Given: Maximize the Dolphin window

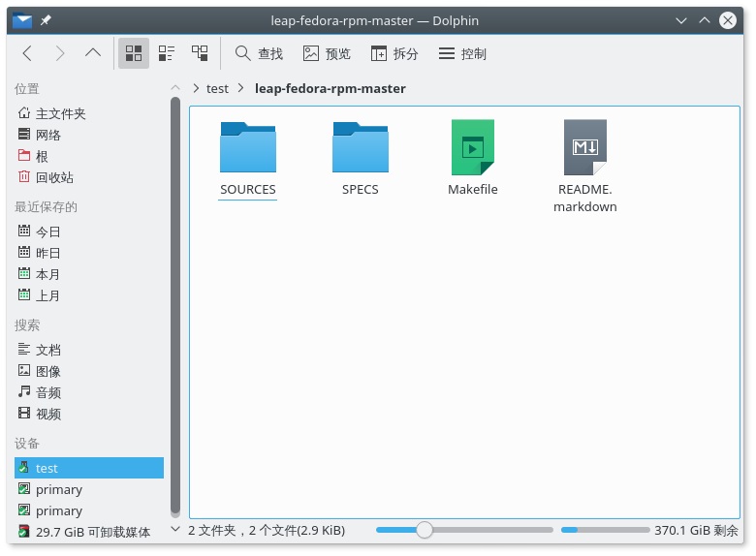Looking at the screenshot, I should 705,20.
